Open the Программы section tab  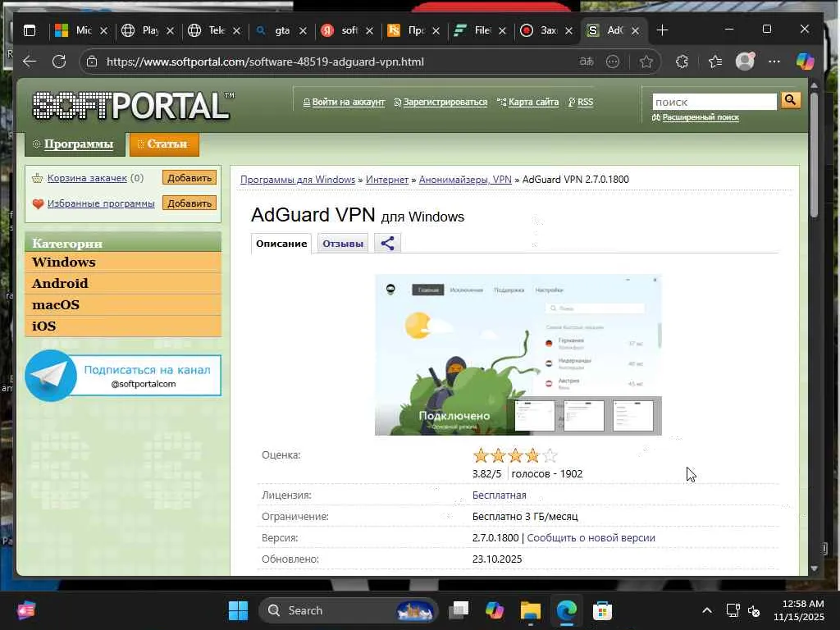point(75,144)
